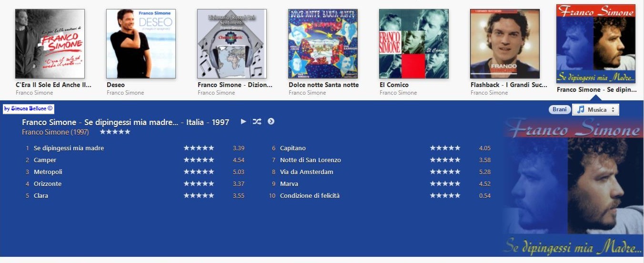Choose the Dolce notte Santa notte cover
The width and height of the screenshot is (644, 263).
(x=323, y=44)
